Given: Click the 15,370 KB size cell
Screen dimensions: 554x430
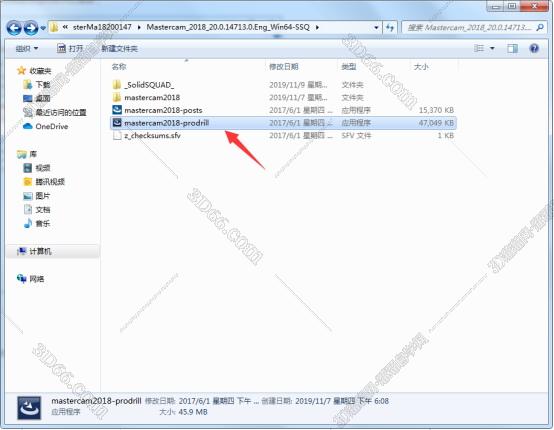Looking at the screenshot, I should (436, 110).
